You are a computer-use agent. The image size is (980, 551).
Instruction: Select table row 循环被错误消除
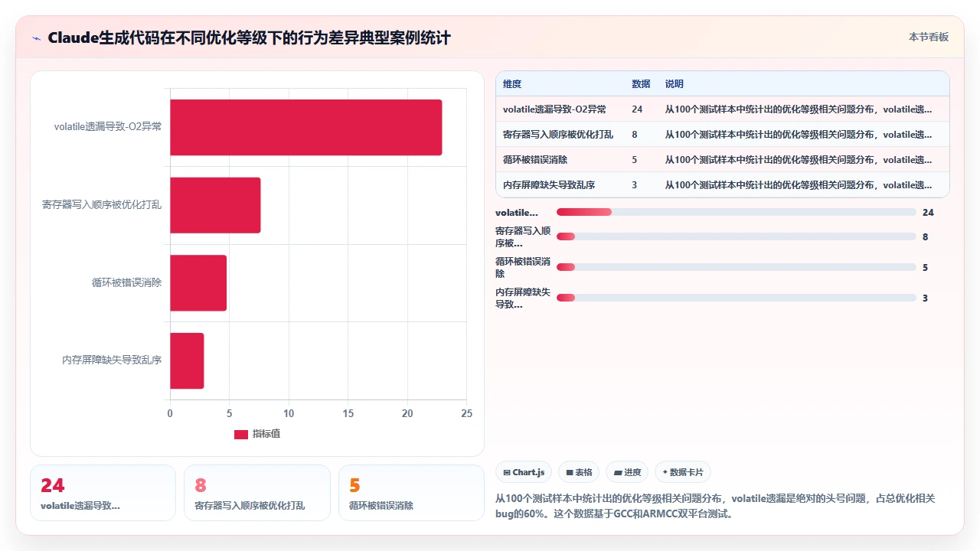point(723,160)
